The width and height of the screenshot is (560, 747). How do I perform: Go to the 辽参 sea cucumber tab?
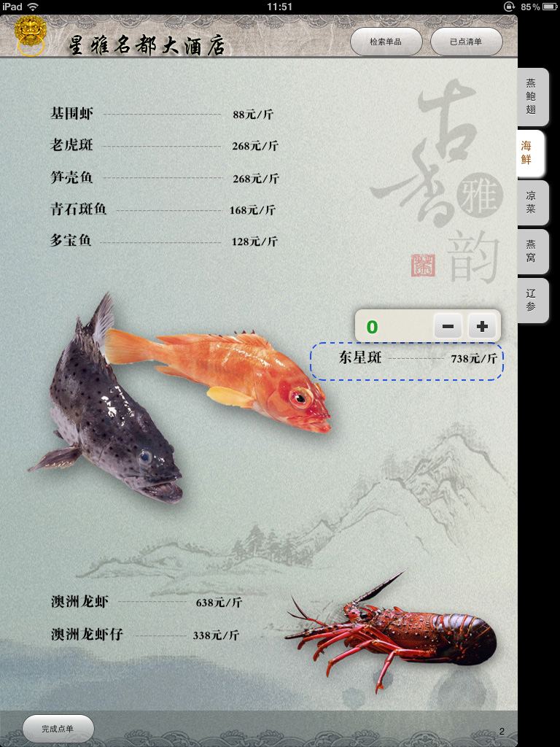tap(532, 300)
